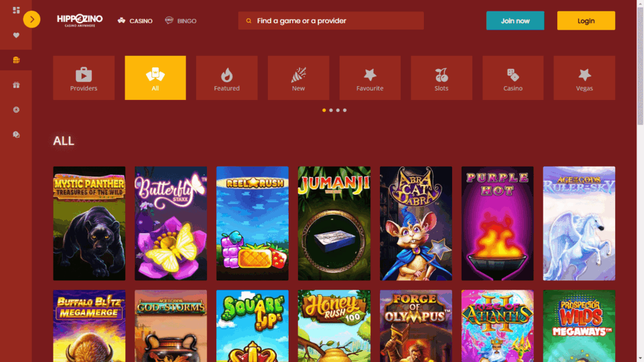The image size is (644, 362).
Task: Switch to the Bingo section
Action: (x=180, y=21)
